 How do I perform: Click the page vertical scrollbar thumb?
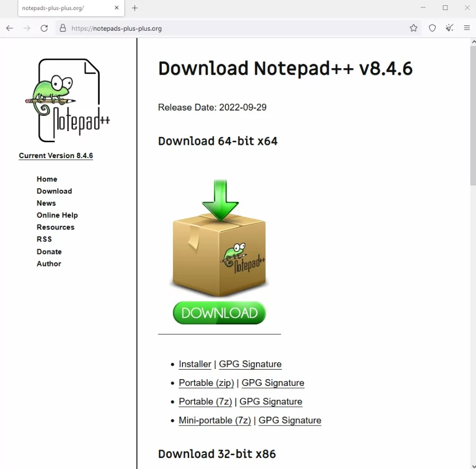pos(473,115)
